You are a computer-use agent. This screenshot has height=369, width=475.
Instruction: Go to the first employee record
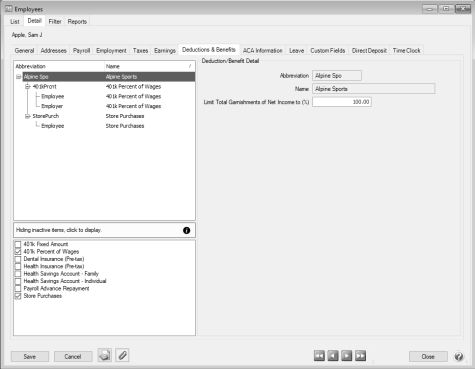point(319,356)
